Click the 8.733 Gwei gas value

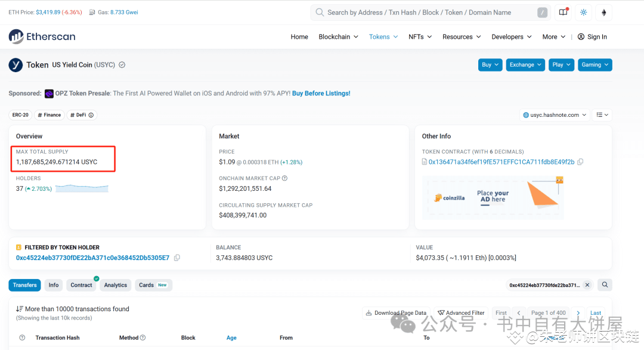pyautogui.click(x=124, y=13)
